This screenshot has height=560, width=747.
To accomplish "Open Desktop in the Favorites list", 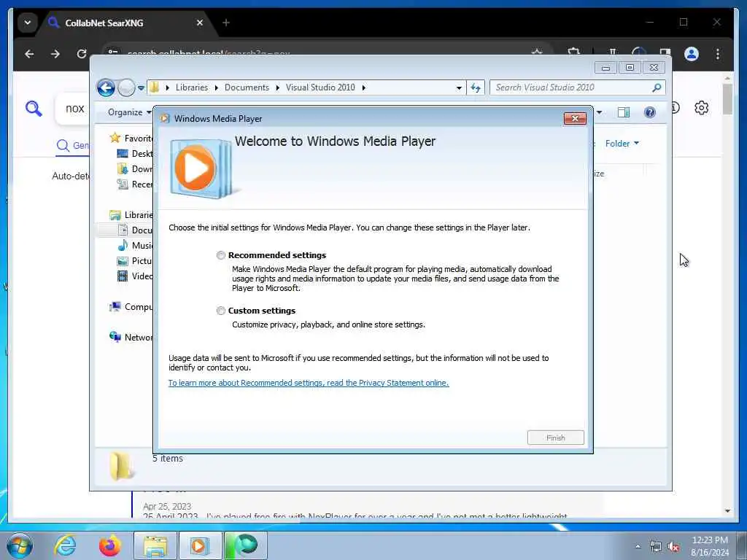I will click(135, 153).
